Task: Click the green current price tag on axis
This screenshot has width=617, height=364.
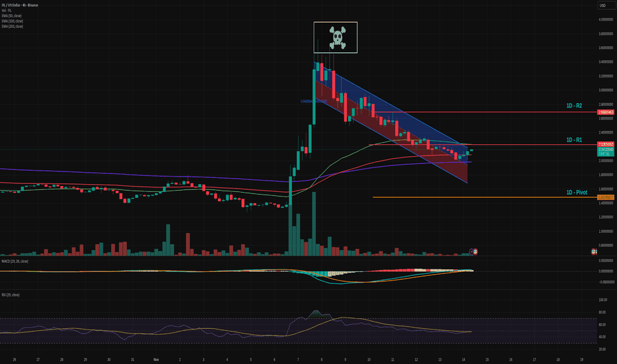Action: tap(605, 152)
